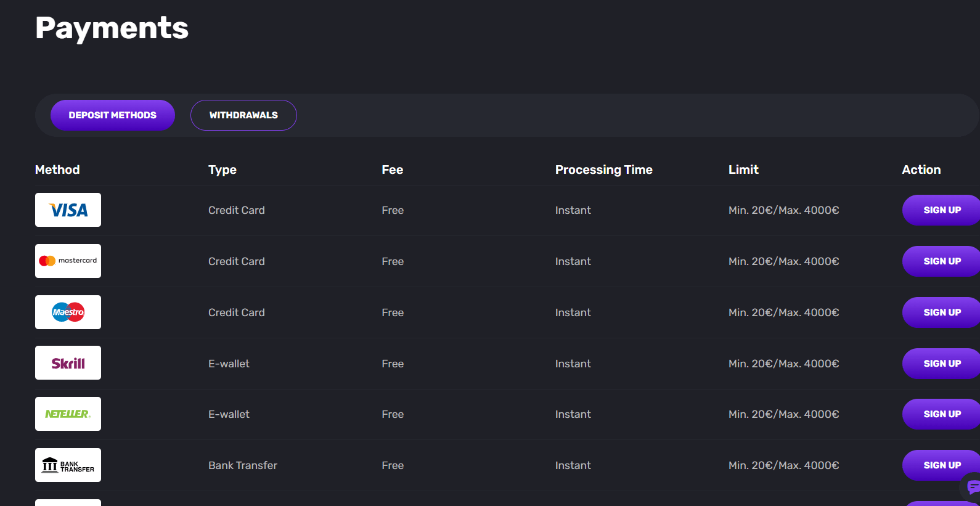Click the Mastercard payment logo
This screenshot has width=980, height=506.
[x=68, y=261]
